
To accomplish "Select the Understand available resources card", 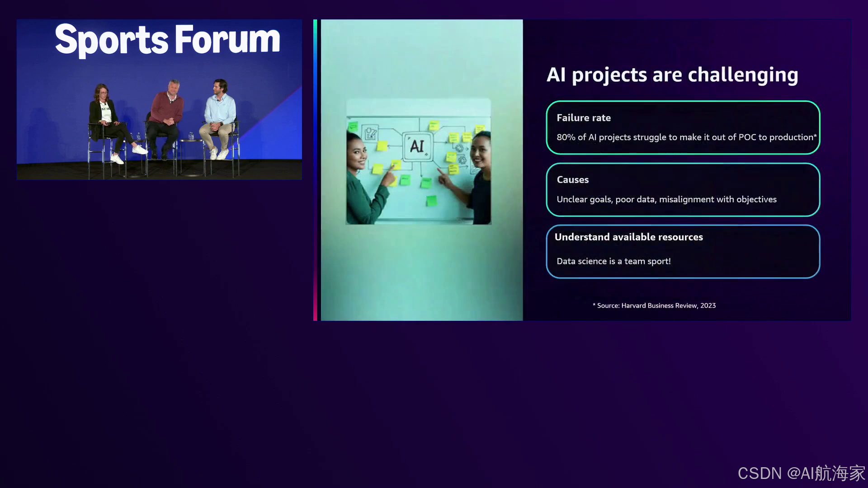I will click(683, 251).
